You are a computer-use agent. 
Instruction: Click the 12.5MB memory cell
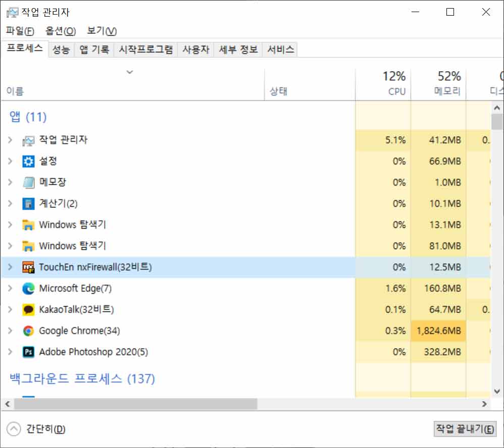click(438, 267)
